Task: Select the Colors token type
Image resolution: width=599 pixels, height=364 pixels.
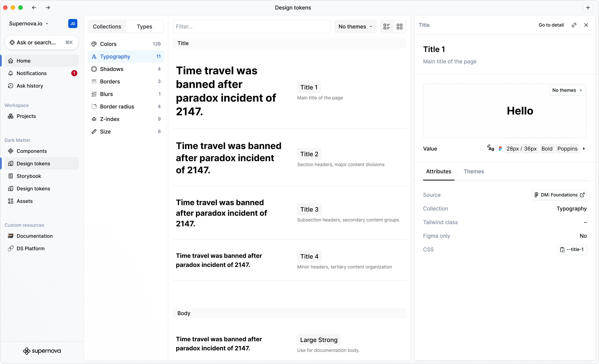Action: tap(126, 44)
